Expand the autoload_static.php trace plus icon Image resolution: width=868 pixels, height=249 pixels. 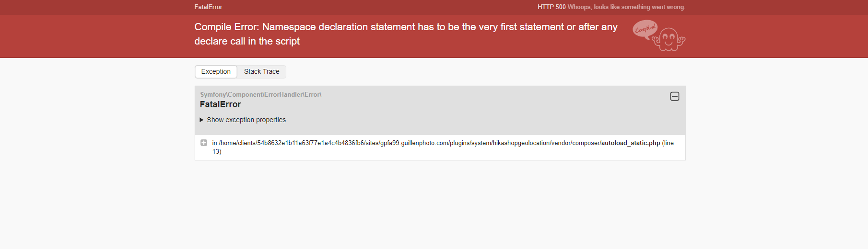204,143
